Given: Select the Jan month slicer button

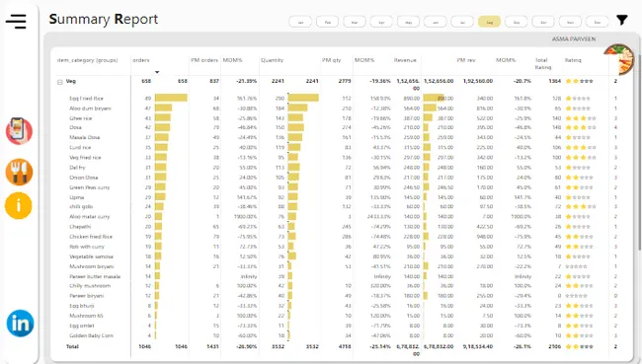Looking at the screenshot, I should click(300, 22).
